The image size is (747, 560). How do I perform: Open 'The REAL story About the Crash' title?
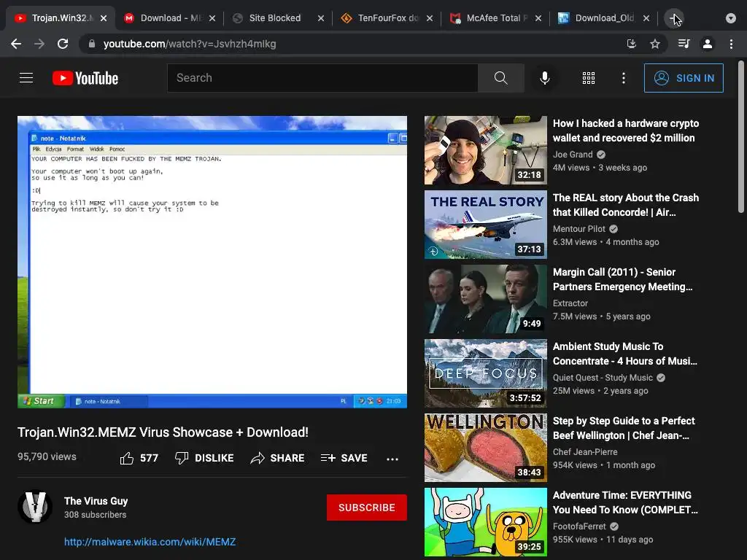pyautogui.click(x=625, y=205)
